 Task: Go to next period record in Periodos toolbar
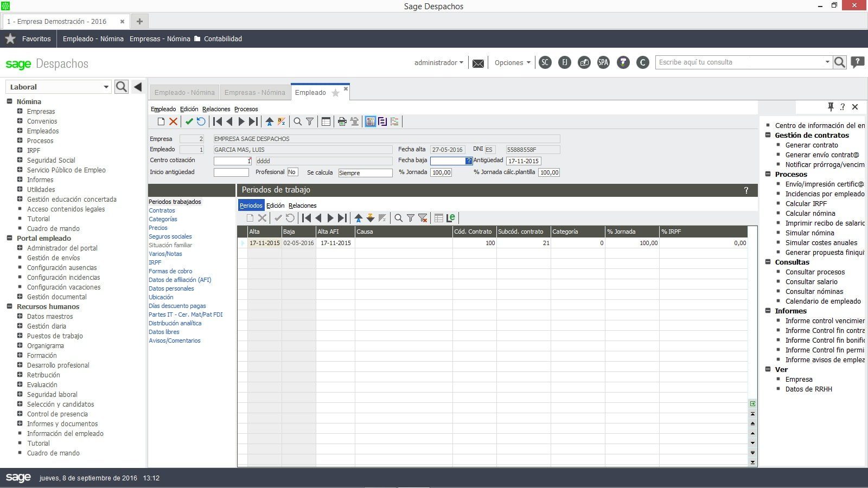pos(330,218)
